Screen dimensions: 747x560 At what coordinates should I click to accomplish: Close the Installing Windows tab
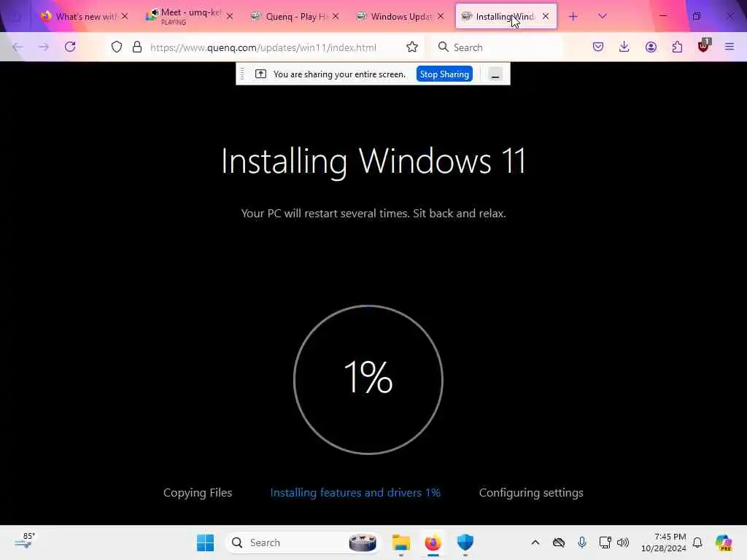pyautogui.click(x=546, y=16)
